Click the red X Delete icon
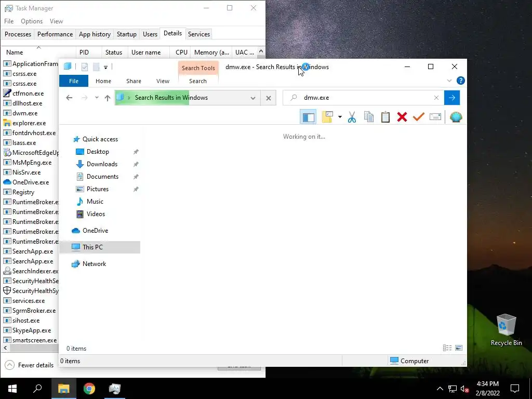 point(402,117)
